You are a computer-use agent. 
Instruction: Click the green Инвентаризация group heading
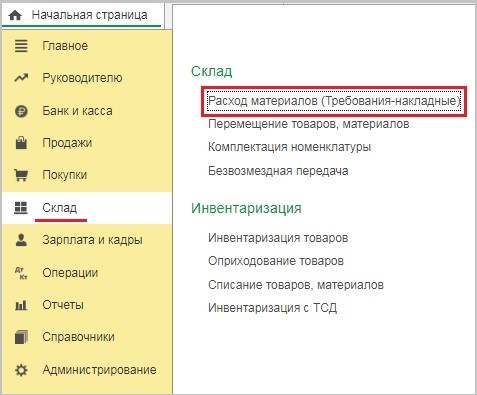pos(246,208)
